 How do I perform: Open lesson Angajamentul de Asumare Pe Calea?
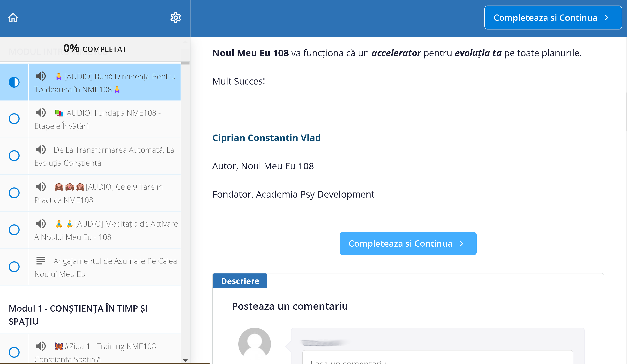pyautogui.click(x=105, y=267)
